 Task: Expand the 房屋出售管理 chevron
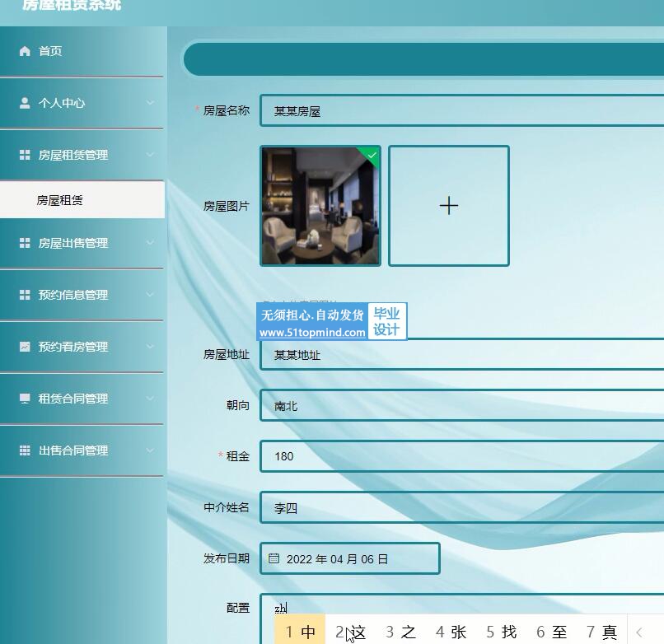(150, 243)
